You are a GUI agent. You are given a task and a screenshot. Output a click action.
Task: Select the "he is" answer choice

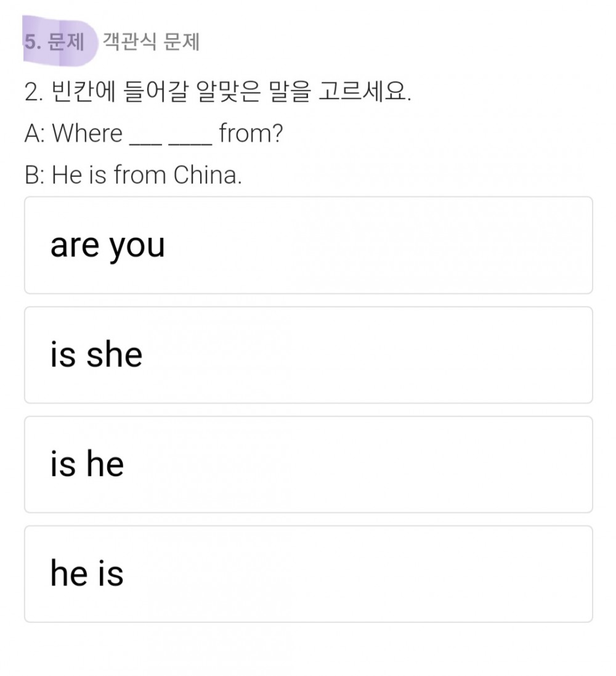tap(308, 574)
